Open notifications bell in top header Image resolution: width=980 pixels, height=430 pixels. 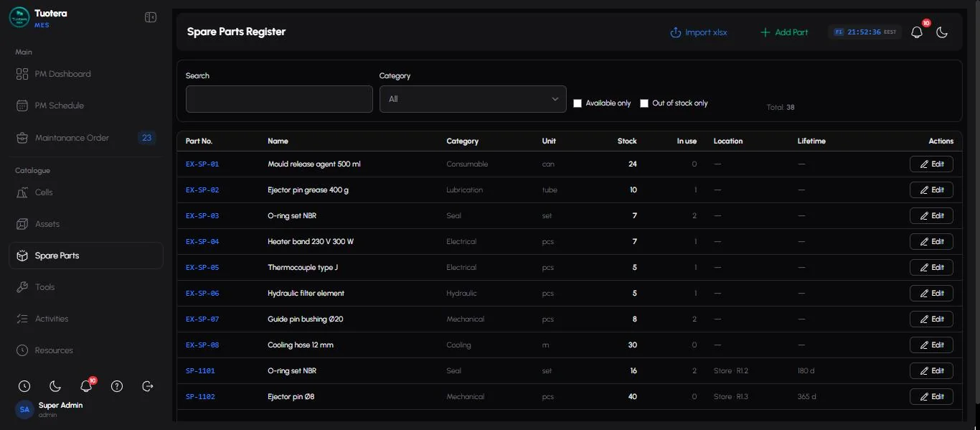917,32
